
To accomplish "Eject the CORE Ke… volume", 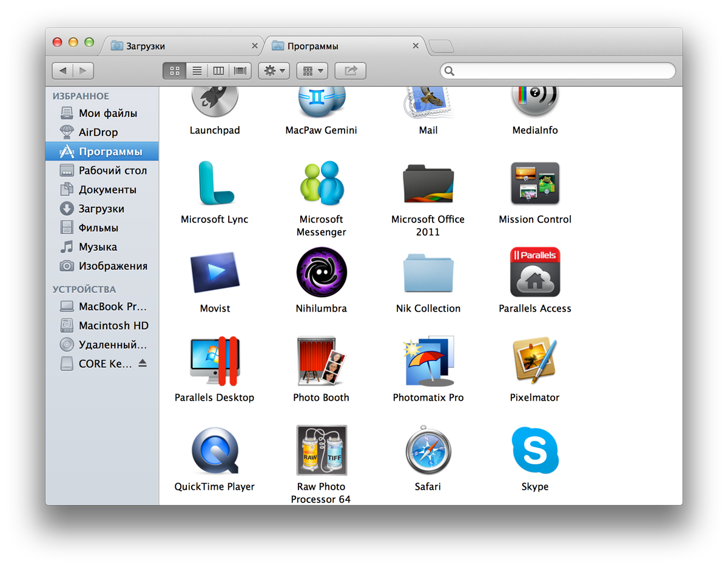I will pyautogui.click(x=143, y=364).
